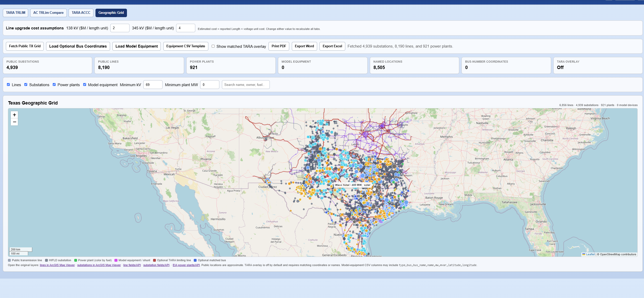The height and width of the screenshot is (298, 644).
Task: Open the EIA power plants/API link
Action: (x=186, y=265)
